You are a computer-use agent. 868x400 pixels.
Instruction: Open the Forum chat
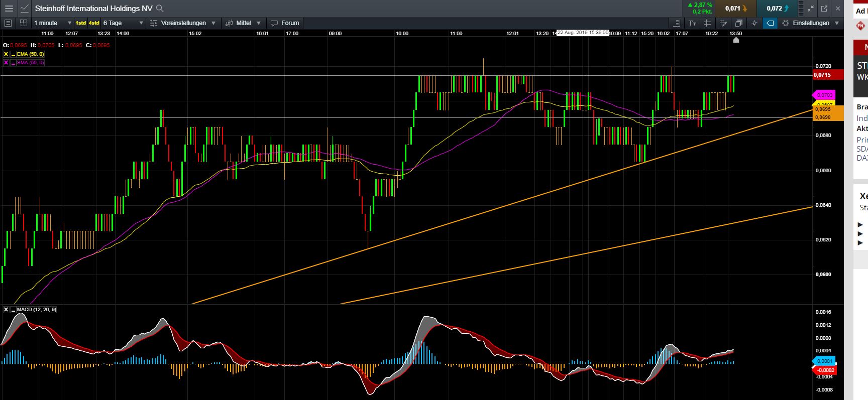point(285,23)
